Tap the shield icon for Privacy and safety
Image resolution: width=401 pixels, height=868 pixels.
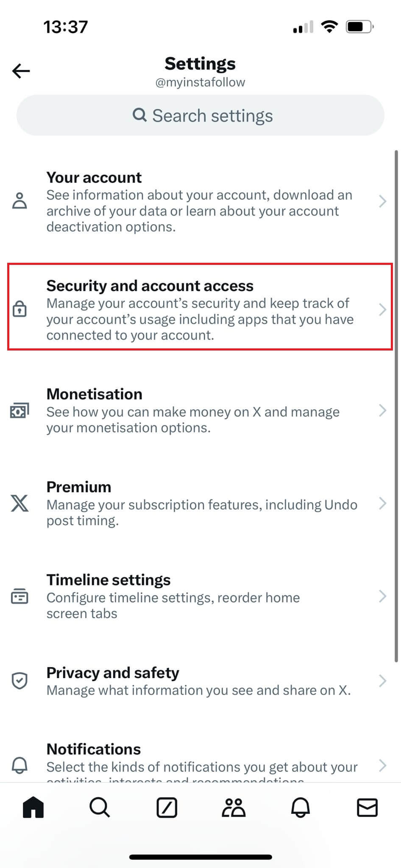19,680
